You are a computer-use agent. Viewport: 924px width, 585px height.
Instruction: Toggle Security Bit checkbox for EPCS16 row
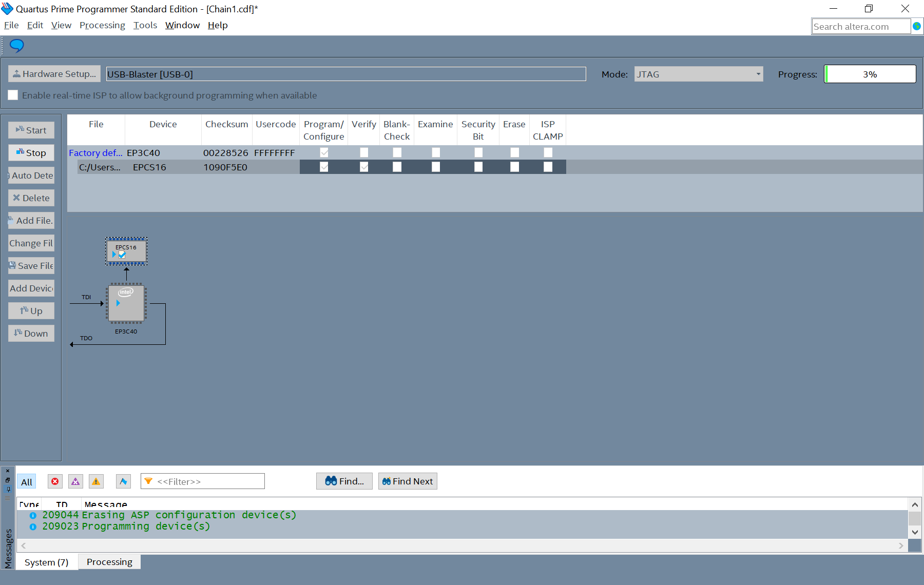click(x=478, y=167)
